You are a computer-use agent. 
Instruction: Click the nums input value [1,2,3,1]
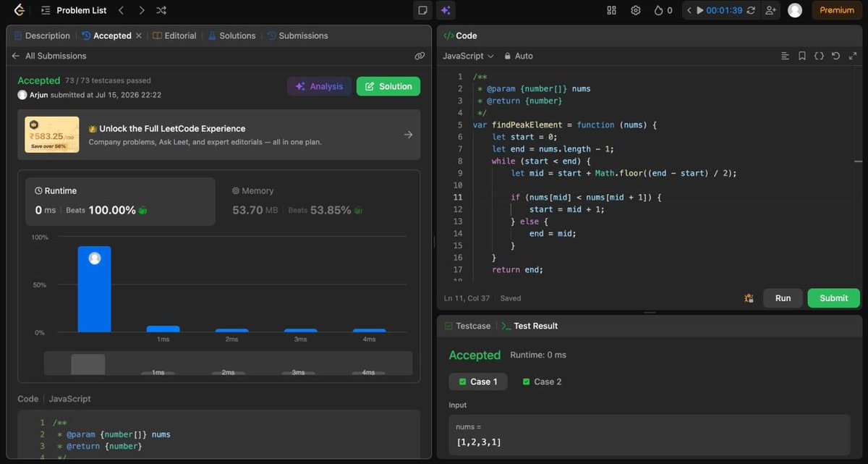pos(479,442)
